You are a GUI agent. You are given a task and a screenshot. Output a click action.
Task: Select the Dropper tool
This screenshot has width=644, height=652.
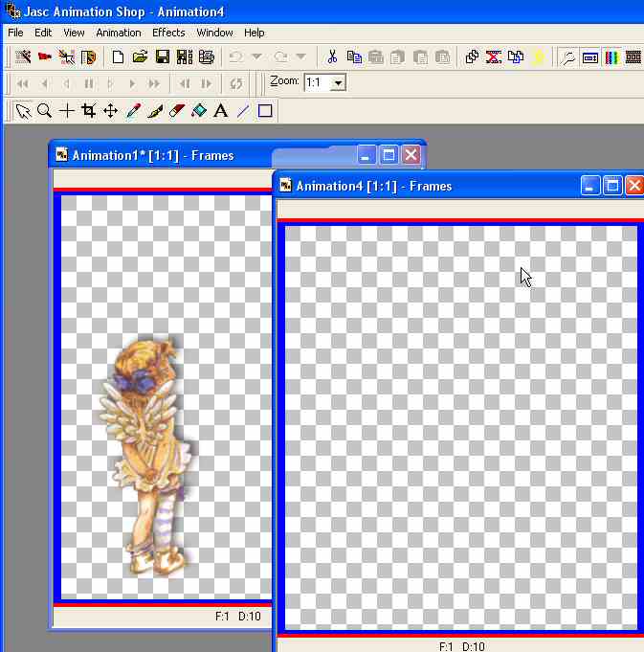coord(133,111)
